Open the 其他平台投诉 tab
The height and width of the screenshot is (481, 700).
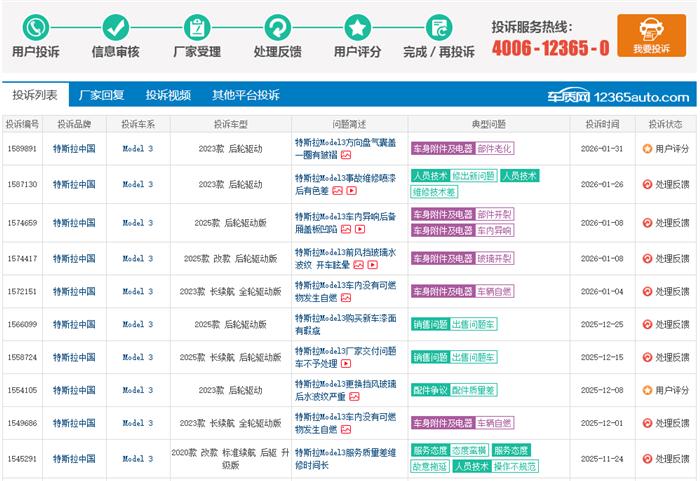[245, 96]
